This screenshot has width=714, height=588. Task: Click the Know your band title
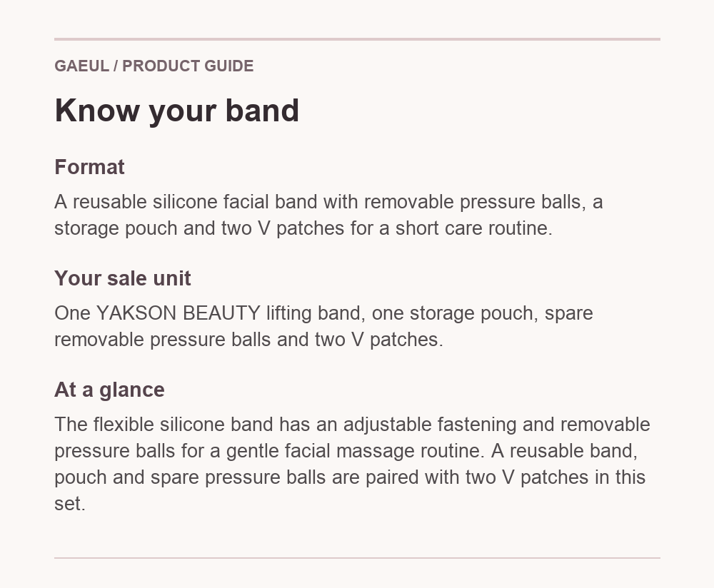pos(176,111)
